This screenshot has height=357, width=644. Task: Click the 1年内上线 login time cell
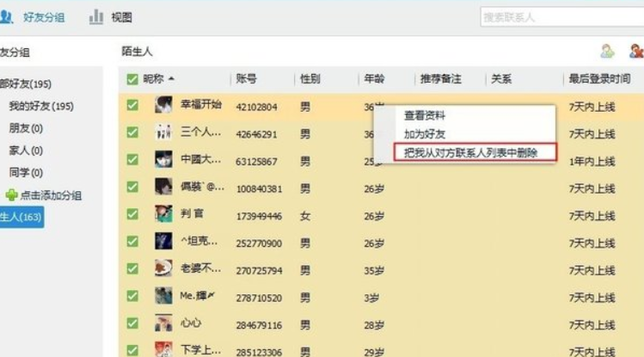(x=592, y=162)
